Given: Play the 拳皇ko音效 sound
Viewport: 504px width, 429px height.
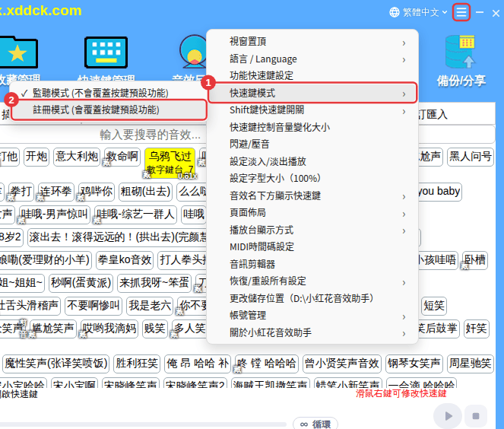Looking at the screenshot, I should [x=125, y=260].
